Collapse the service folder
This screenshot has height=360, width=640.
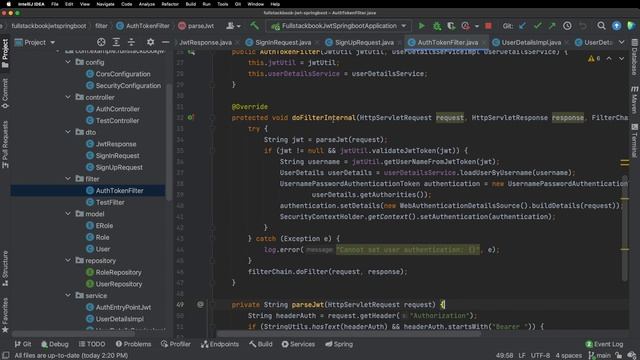tap(68, 295)
